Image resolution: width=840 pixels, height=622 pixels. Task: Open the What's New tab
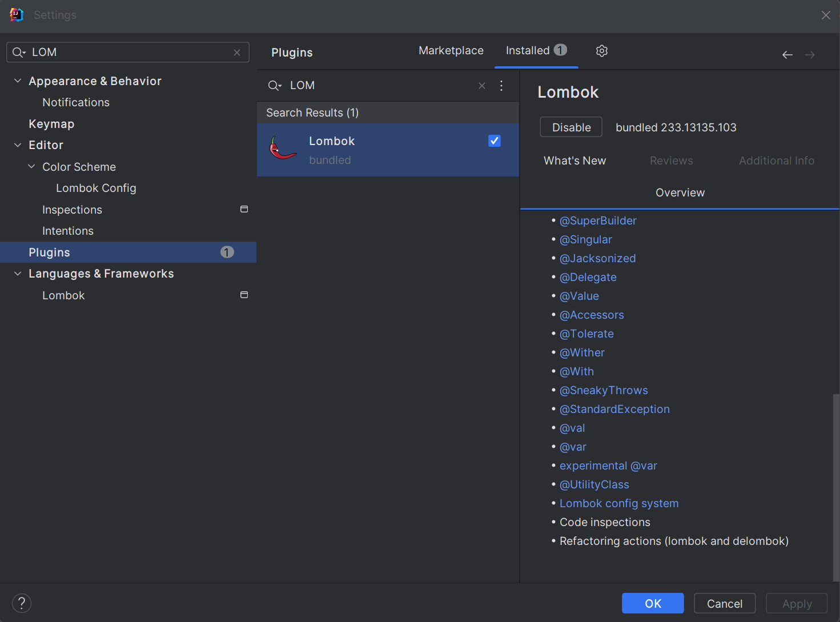[574, 161]
